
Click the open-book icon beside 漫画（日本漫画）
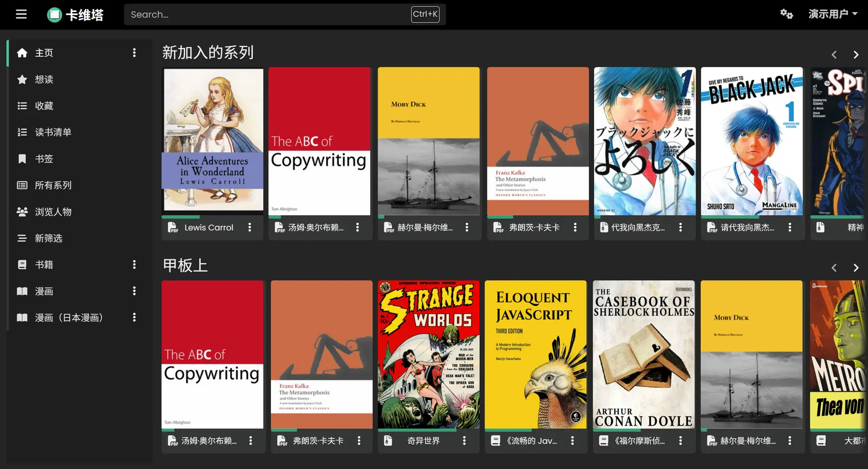(22, 317)
